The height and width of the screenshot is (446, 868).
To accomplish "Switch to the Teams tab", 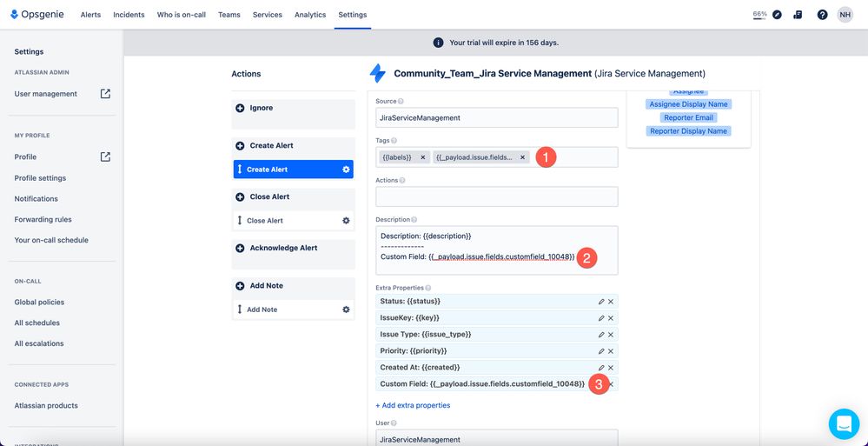I will tap(229, 15).
